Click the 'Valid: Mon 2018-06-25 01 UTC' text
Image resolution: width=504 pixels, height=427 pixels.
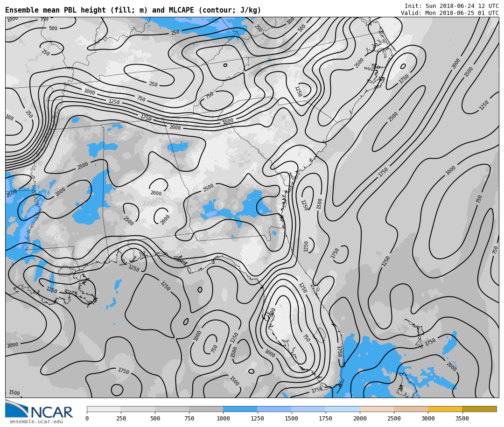coord(450,13)
